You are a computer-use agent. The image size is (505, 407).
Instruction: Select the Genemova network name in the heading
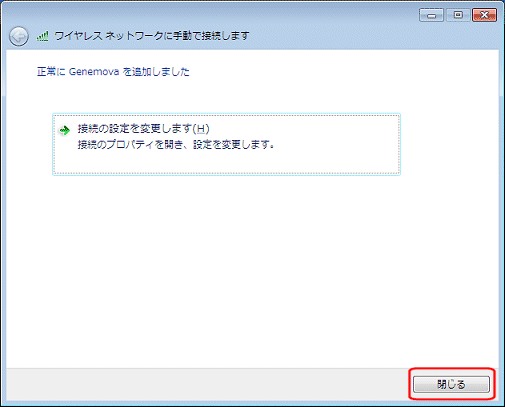click(x=94, y=72)
